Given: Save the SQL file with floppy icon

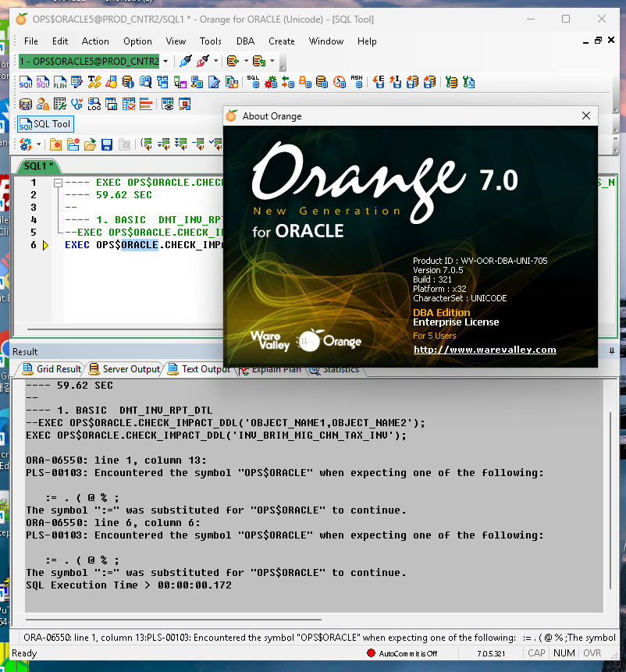Looking at the screenshot, I should click(106, 144).
